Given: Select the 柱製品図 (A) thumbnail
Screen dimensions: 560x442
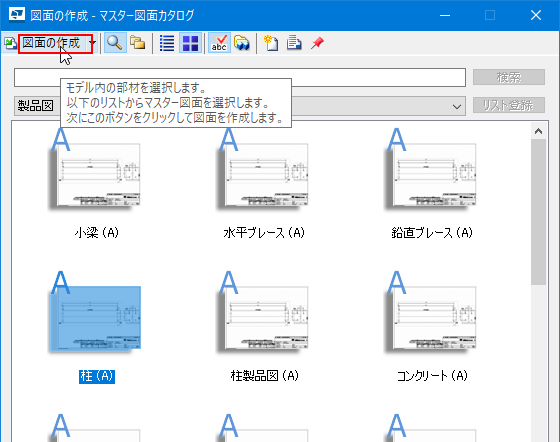Looking at the screenshot, I should point(263,311).
